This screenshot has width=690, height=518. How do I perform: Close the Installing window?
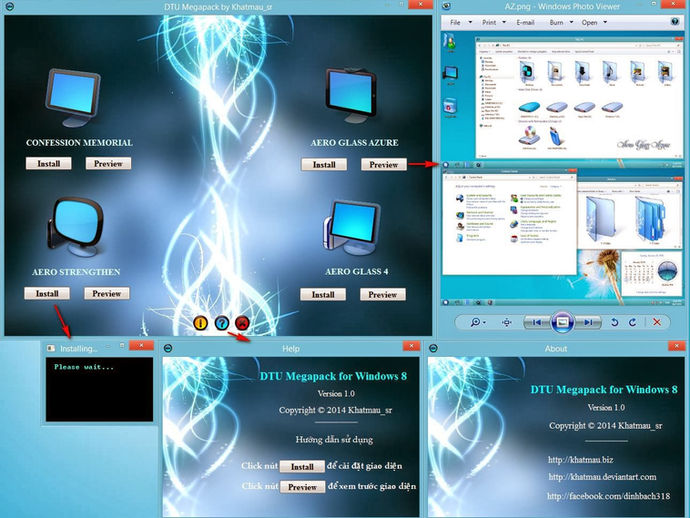click(x=141, y=345)
